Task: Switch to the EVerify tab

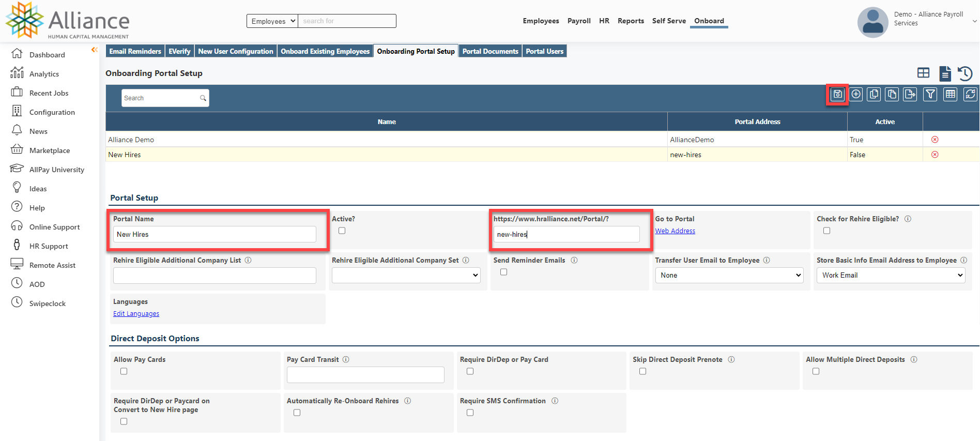Action: pos(179,51)
